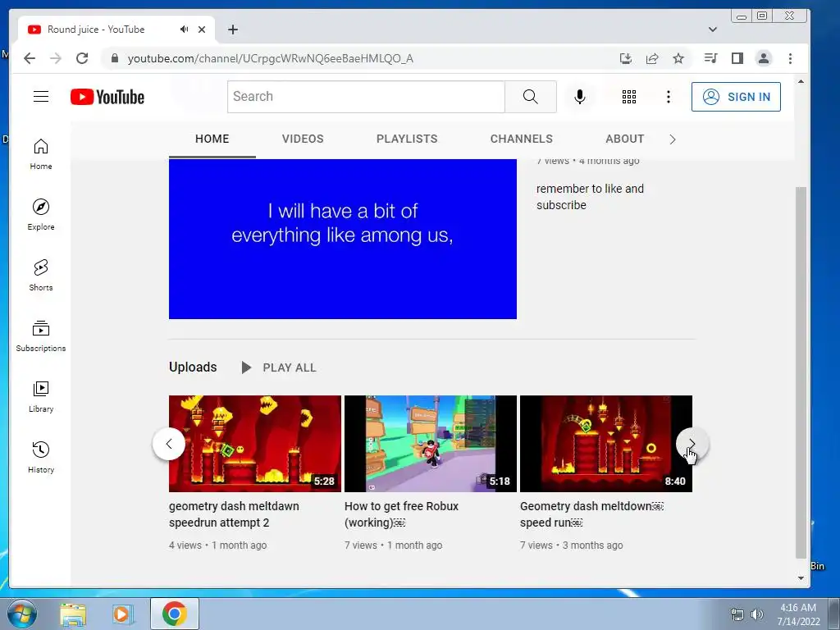Show next uploads with the right arrow

point(692,444)
